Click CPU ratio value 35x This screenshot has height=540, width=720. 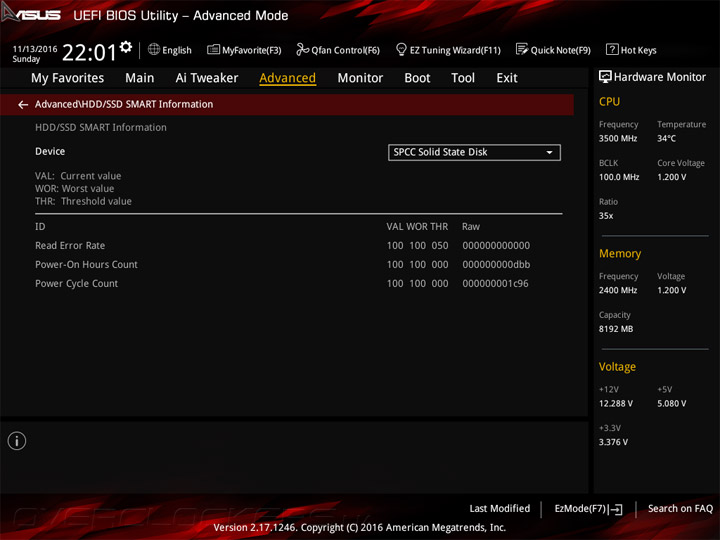[606, 215]
